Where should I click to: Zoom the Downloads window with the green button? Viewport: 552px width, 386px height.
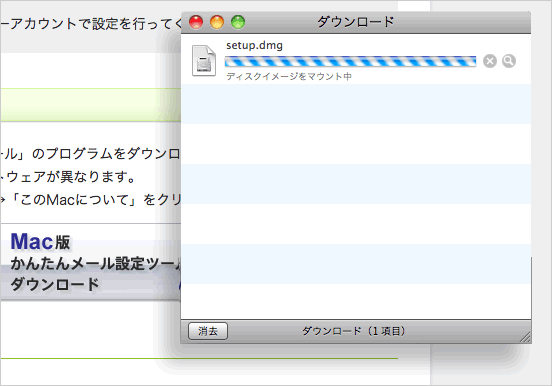238,22
